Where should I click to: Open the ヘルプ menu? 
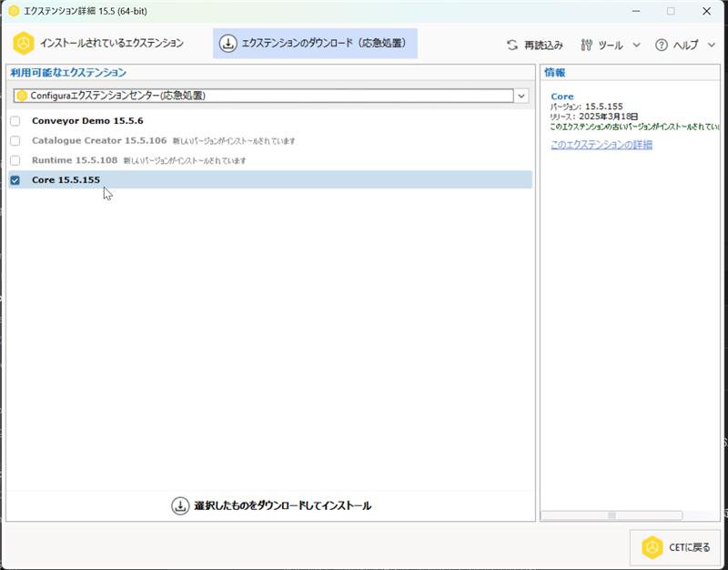click(x=685, y=45)
